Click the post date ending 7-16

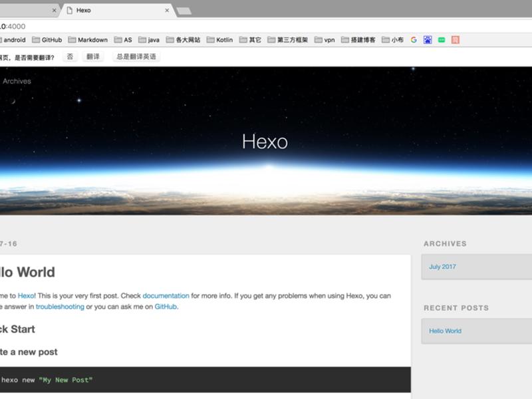click(8, 243)
